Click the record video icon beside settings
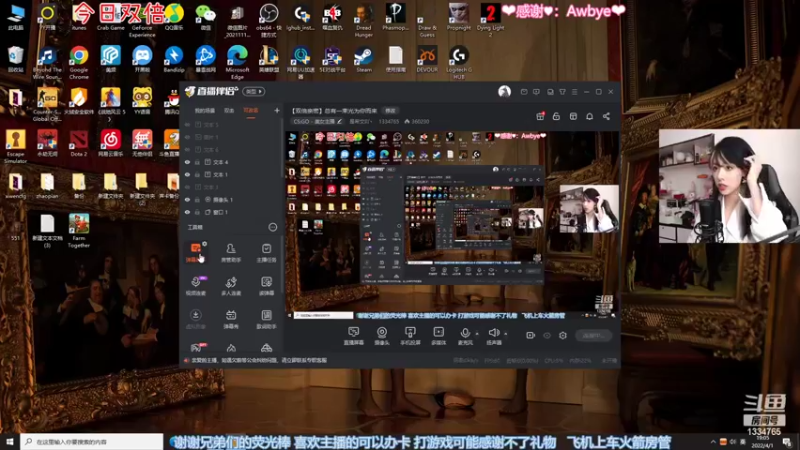The width and height of the screenshot is (800, 450). pyautogui.click(x=531, y=335)
